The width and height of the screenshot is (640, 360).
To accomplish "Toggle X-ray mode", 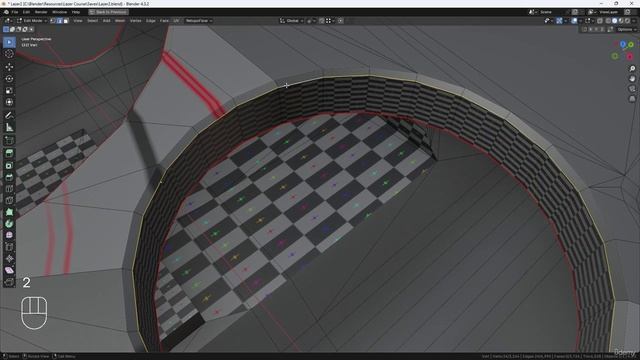I will click(600, 20).
